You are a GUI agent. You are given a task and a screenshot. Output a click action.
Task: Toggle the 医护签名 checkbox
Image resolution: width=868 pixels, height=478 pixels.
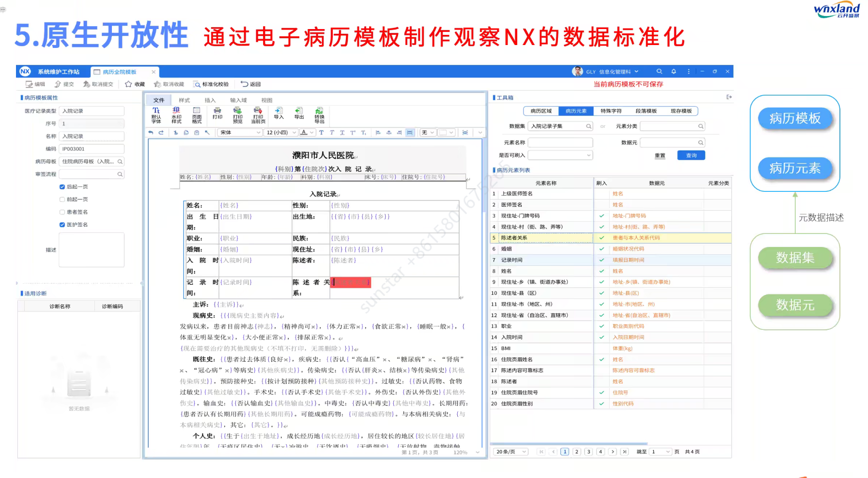(62, 225)
